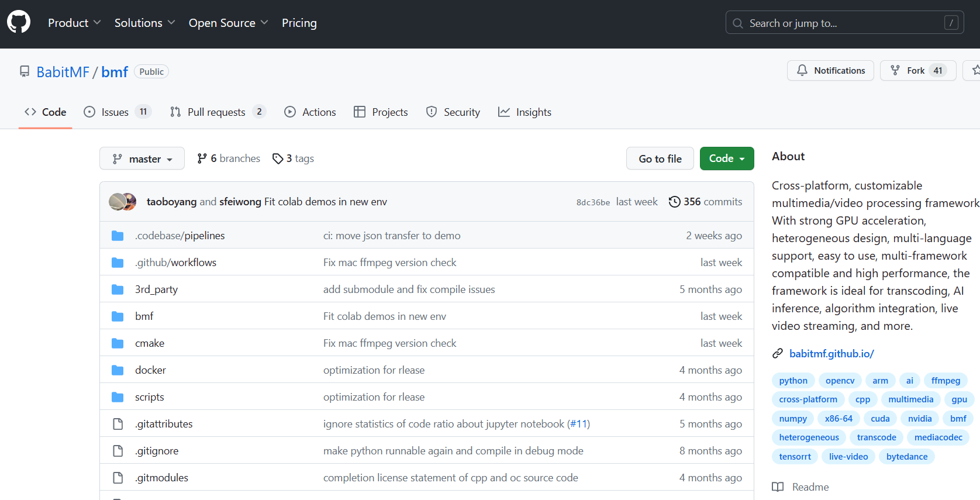Click the Go to file button
This screenshot has height=500, width=980.
[660, 158]
